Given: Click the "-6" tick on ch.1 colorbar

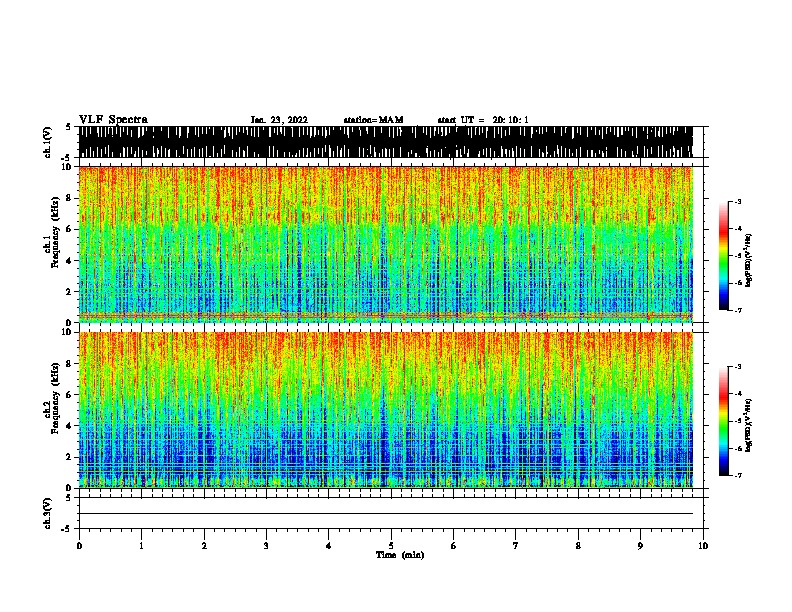Looking at the screenshot, I should 738,283.
